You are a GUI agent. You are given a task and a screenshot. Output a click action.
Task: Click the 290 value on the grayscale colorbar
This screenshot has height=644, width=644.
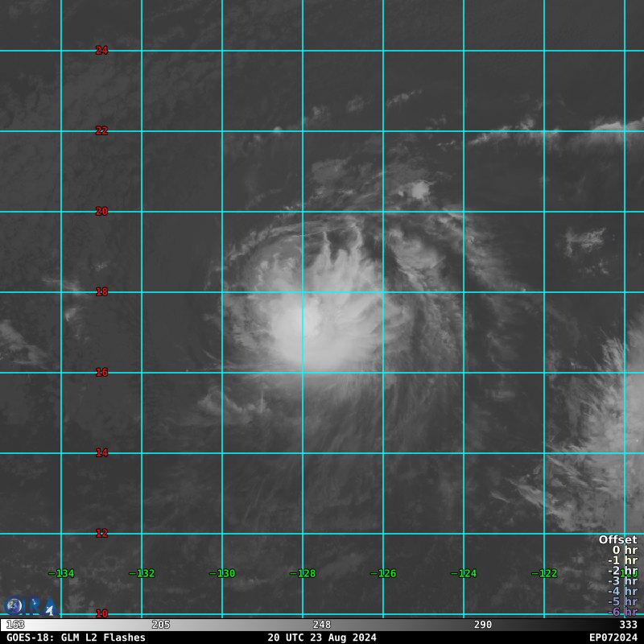click(x=483, y=625)
